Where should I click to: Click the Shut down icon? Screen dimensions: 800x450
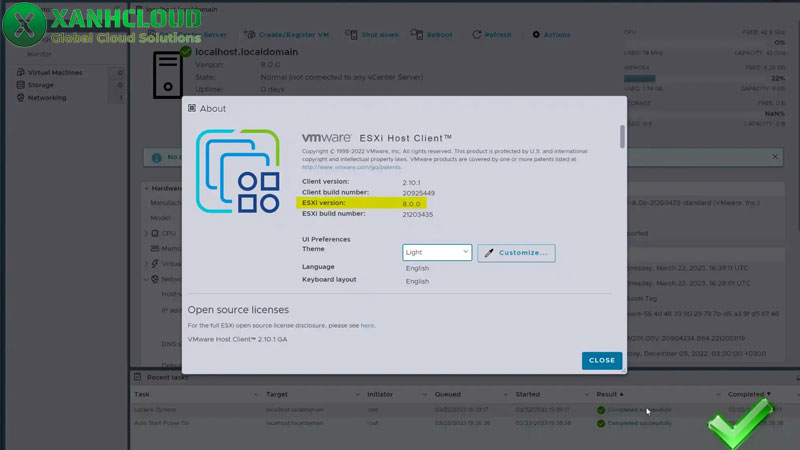click(351, 34)
